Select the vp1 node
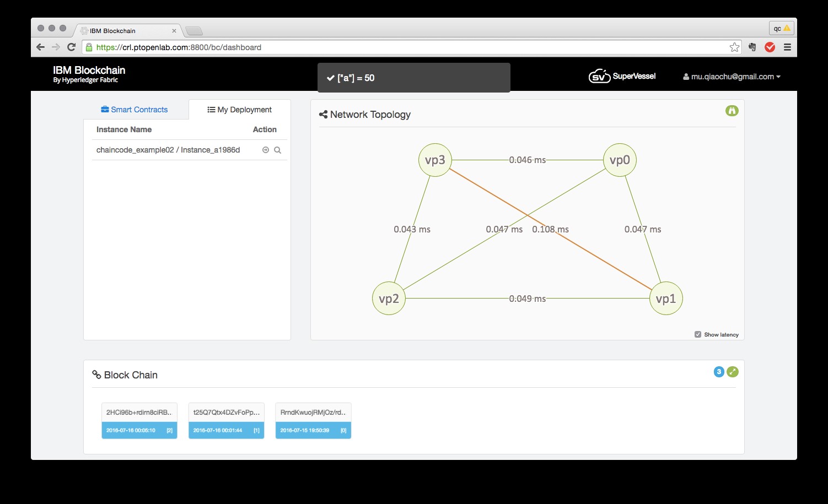The width and height of the screenshot is (828, 504). click(666, 299)
